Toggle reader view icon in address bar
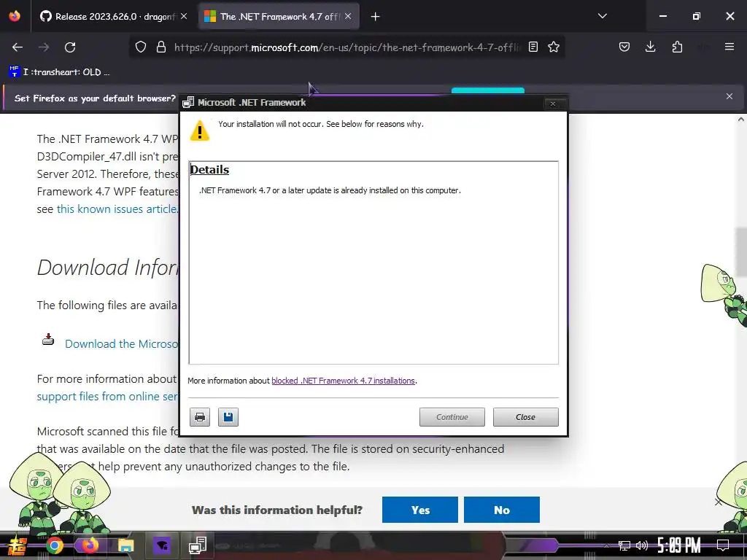The height and width of the screenshot is (560, 747). pyautogui.click(x=533, y=47)
